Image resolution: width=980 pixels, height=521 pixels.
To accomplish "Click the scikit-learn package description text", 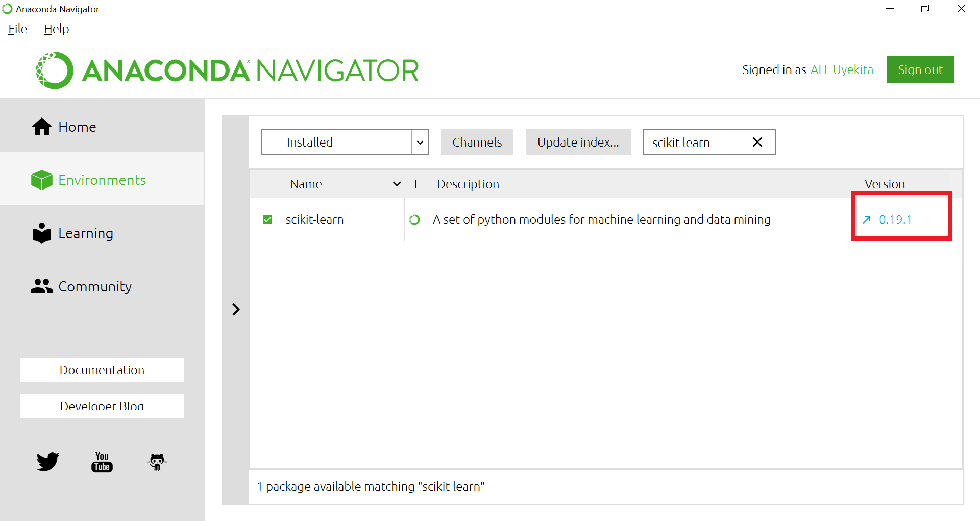I will click(x=602, y=220).
